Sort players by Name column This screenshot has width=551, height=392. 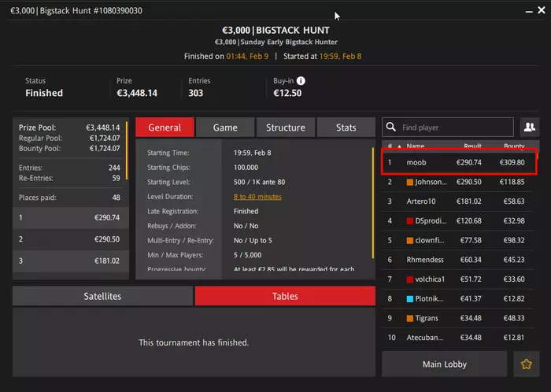coord(416,146)
